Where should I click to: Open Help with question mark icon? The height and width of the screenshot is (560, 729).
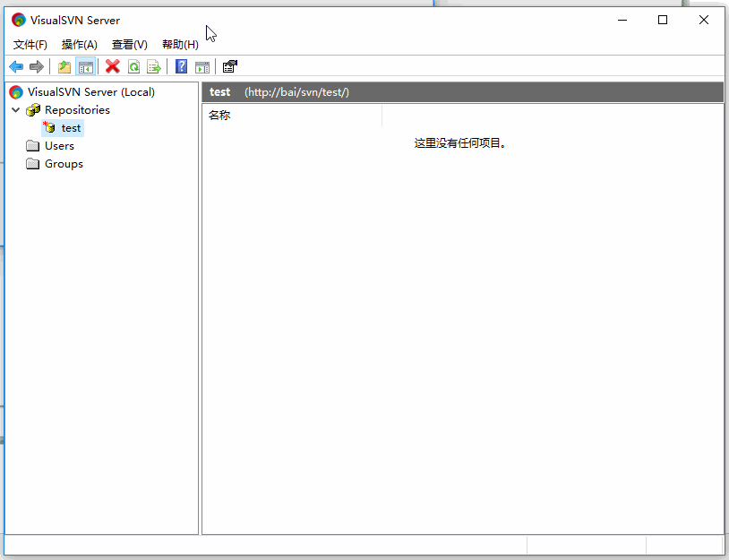coord(181,66)
